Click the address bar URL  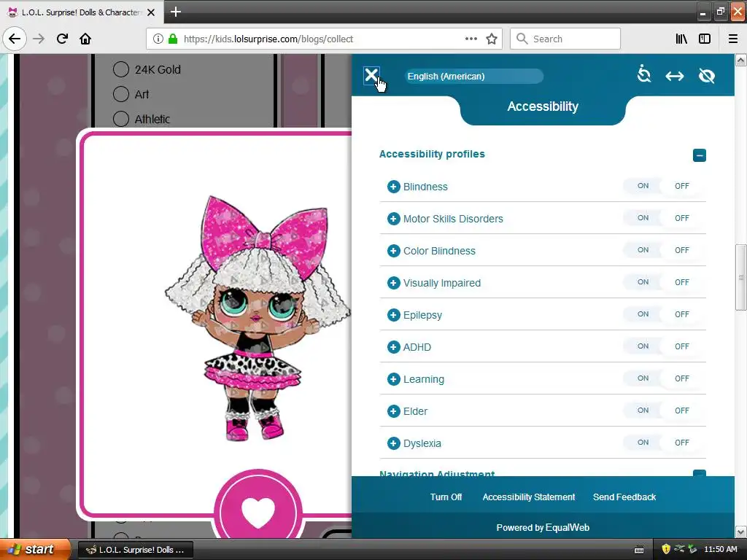268,39
